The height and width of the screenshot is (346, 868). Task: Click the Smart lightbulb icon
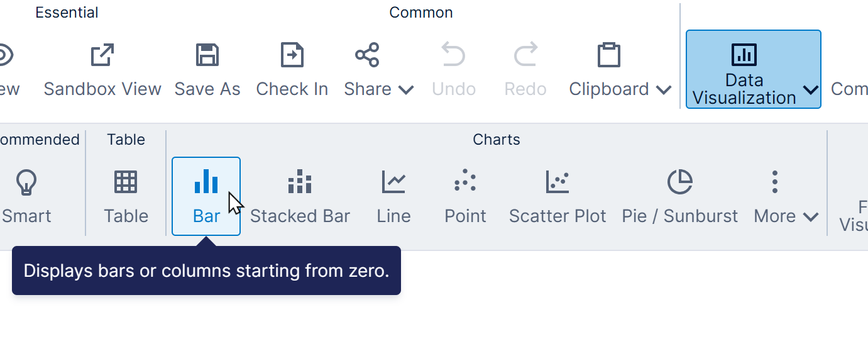pyautogui.click(x=26, y=182)
